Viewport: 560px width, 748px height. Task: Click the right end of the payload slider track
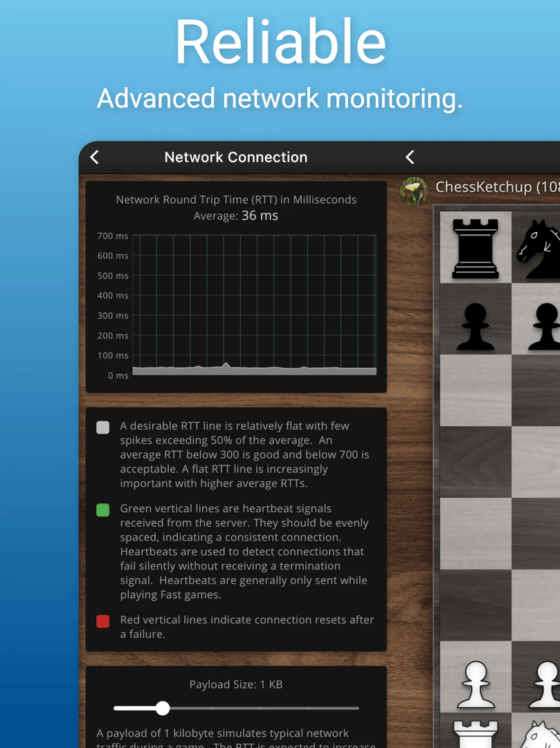click(356, 708)
